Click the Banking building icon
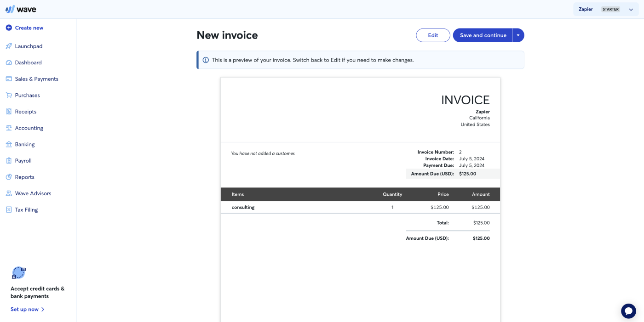Viewport: 644px width, 322px height. pyautogui.click(x=9, y=144)
